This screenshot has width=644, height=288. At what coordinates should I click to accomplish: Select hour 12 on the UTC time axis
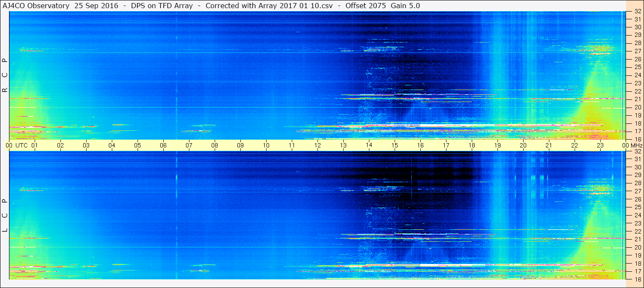318,145
